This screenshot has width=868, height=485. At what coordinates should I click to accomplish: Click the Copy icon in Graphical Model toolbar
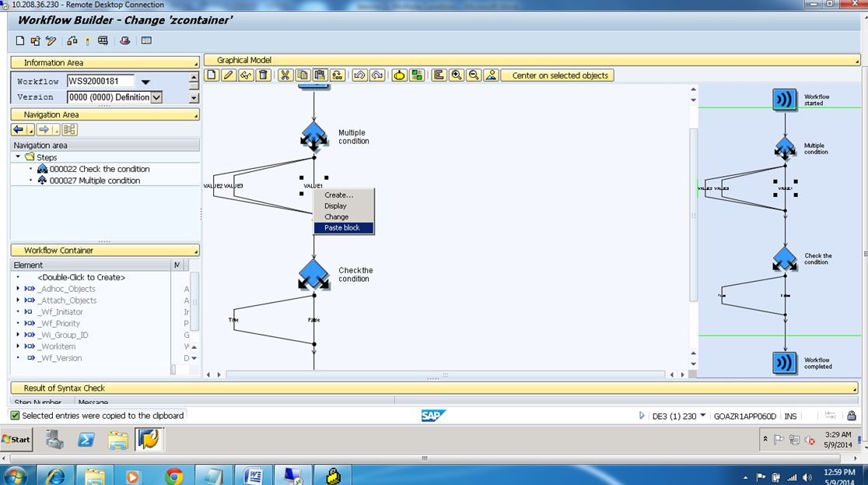pyautogui.click(x=304, y=75)
